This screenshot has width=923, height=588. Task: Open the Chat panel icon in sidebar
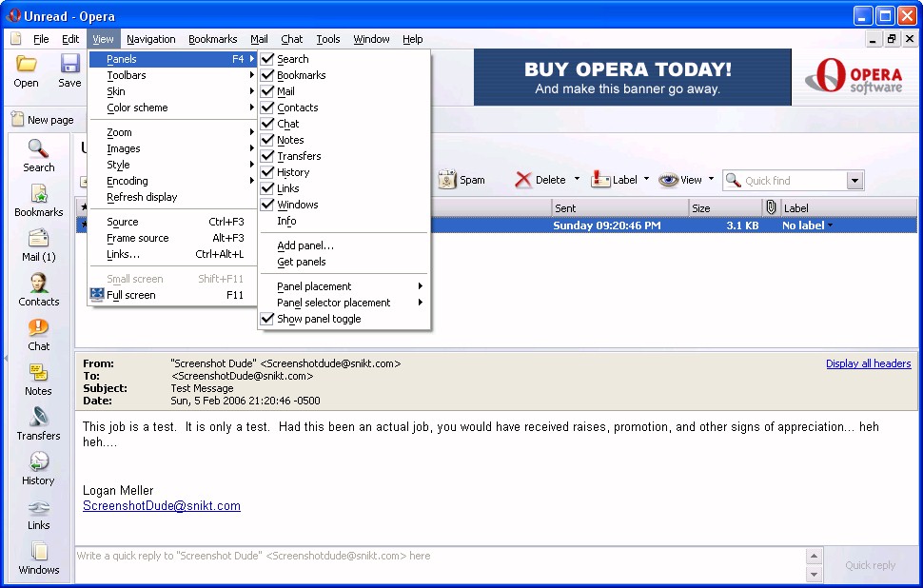pos(38,327)
